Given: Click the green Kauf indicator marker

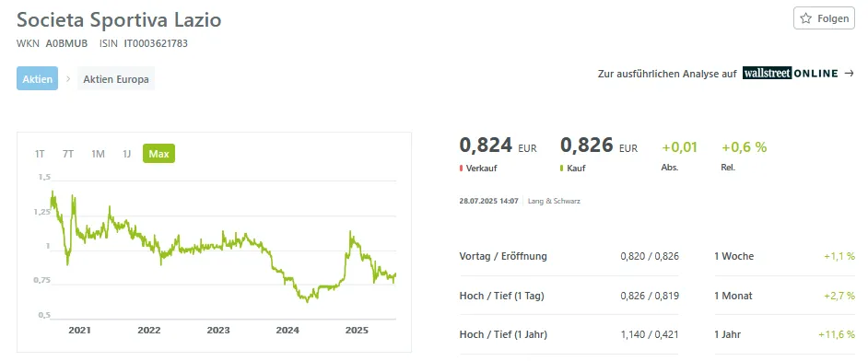Looking at the screenshot, I should click(562, 168).
